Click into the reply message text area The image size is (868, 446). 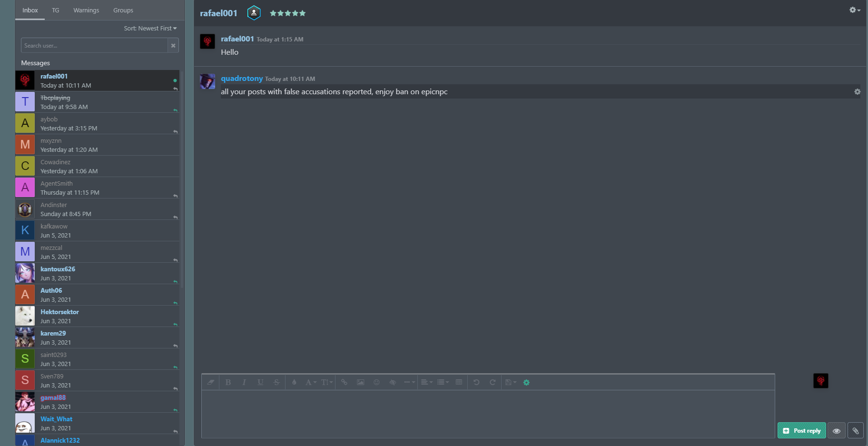(x=488, y=414)
